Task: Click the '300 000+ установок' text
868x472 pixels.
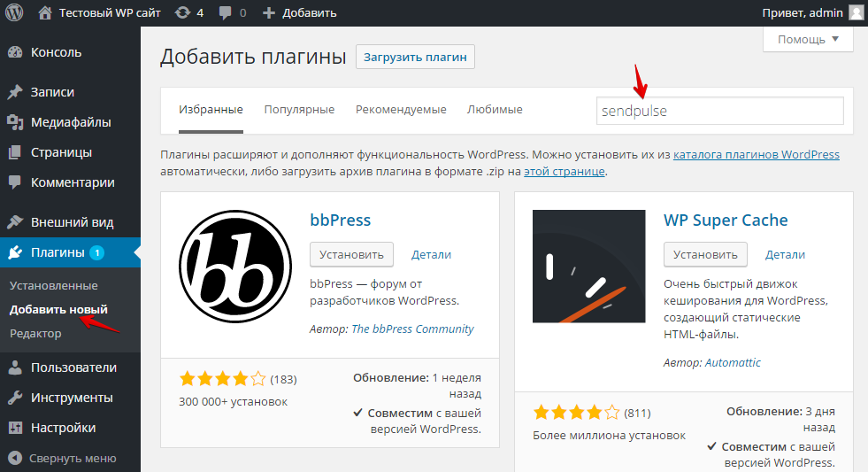Action: 233,402
